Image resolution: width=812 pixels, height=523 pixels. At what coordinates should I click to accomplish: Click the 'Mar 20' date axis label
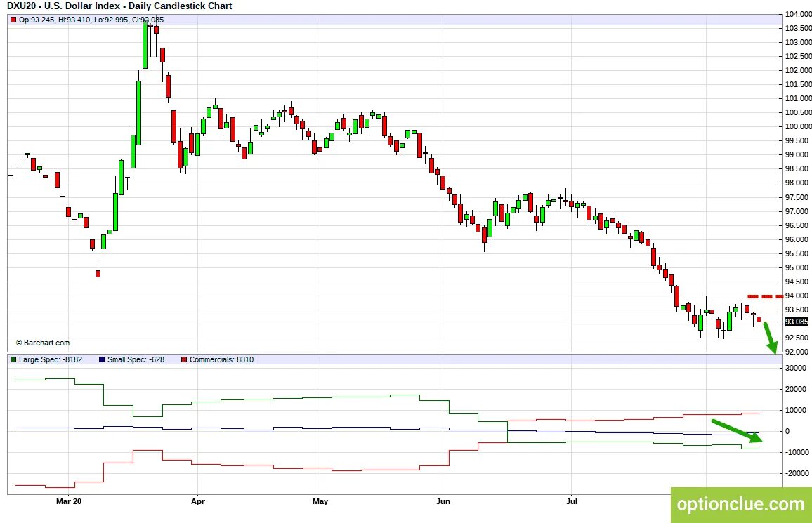69,501
